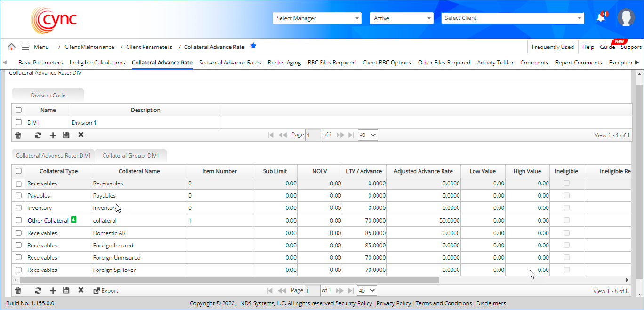The image size is (644, 310).
Task: Click Export button below collateral grid
Action: click(106, 291)
